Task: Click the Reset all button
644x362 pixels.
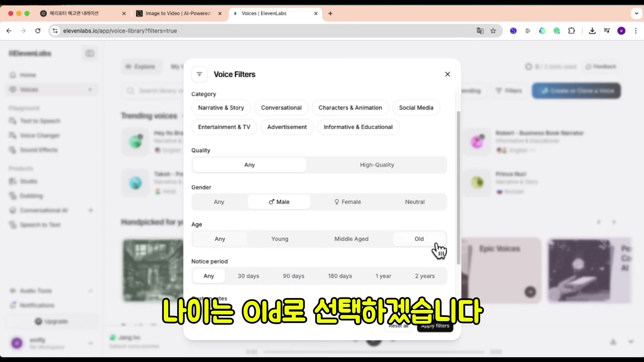Action: pos(399,326)
